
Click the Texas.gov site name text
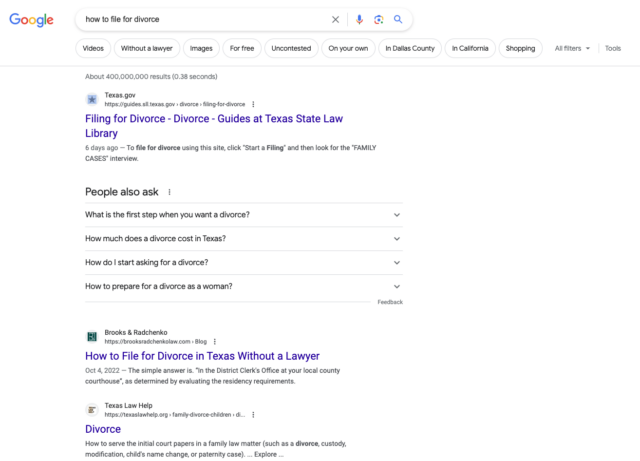pyautogui.click(x=120, y=95)
